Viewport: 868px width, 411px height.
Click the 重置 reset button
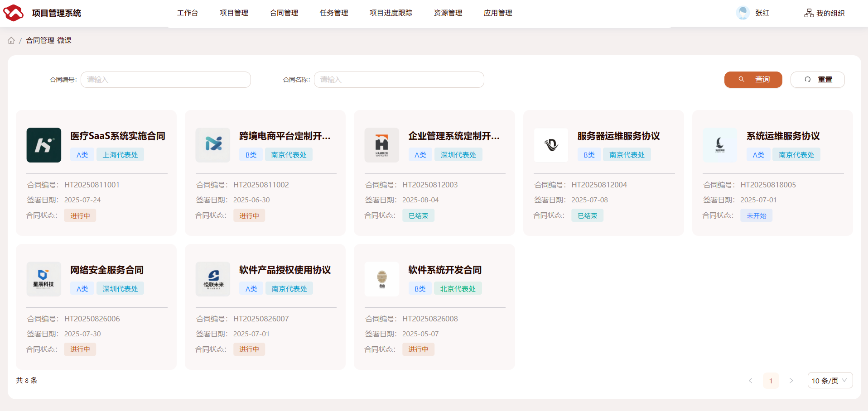point(817,79)
